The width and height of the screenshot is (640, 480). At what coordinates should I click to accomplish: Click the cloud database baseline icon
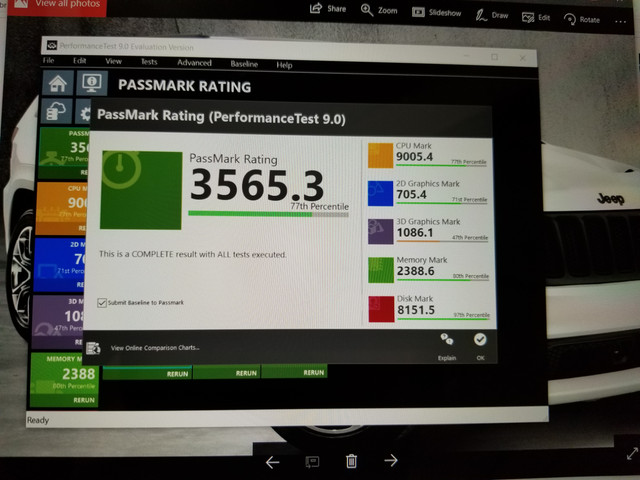click(x=56, y=111)
